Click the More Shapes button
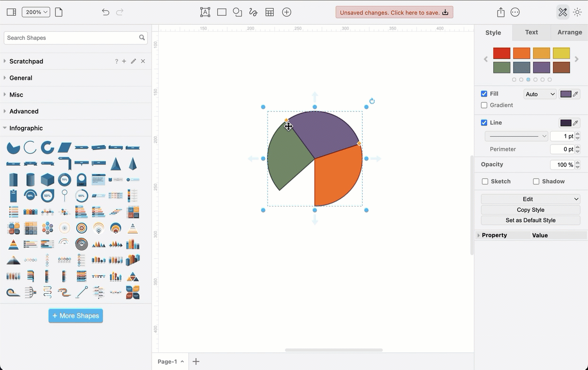This screenshot has height=370, width=588. [x=75, y=316]
